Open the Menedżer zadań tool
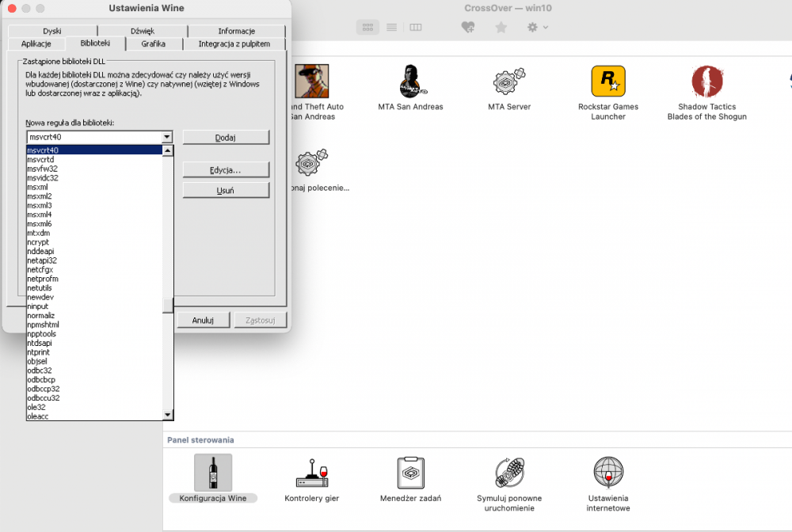Viewport: 792px width, 532px height. 410,473
